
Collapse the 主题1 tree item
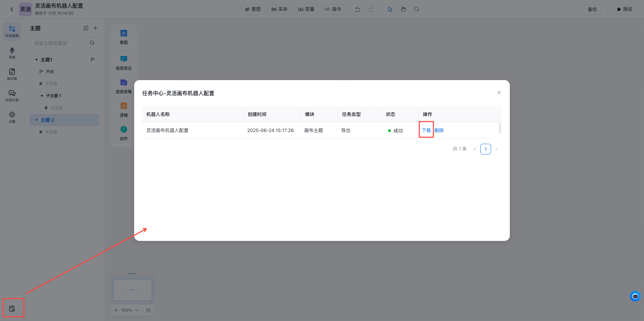click(37, 59)
